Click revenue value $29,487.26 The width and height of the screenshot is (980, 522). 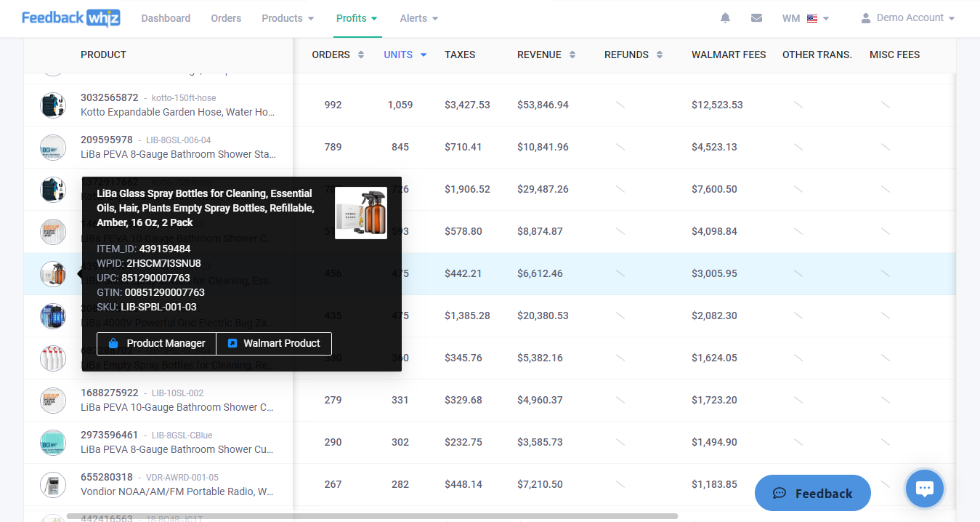pyautogui.click(x=543, y=189)
